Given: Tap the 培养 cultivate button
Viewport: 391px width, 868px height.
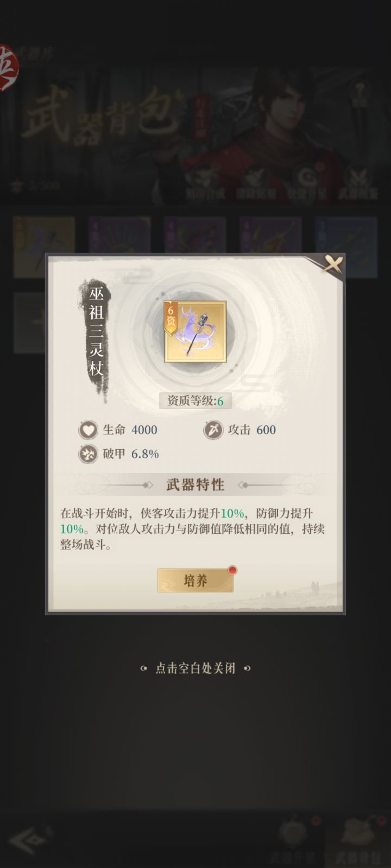Looking at the screenshot, I should point(195,580).
